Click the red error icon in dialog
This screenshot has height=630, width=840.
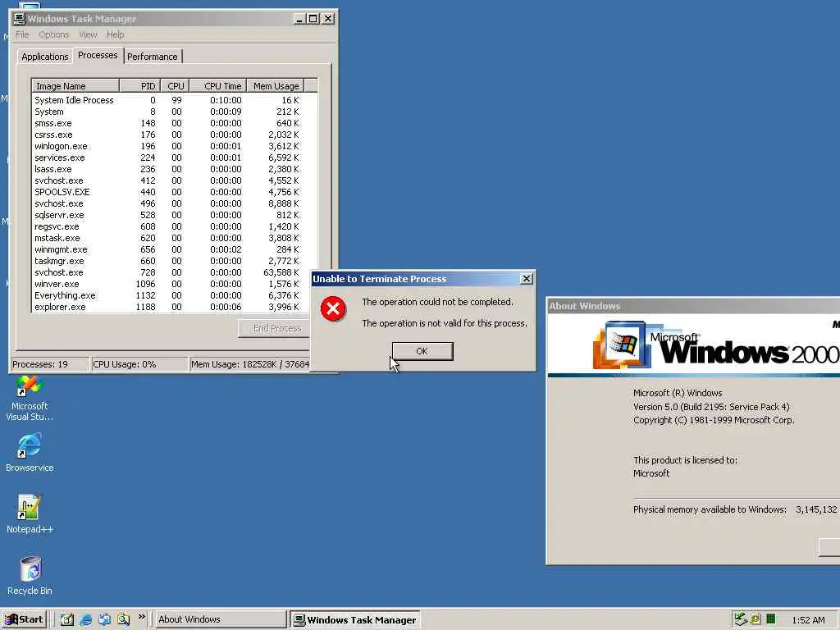[x=333, y=308]
